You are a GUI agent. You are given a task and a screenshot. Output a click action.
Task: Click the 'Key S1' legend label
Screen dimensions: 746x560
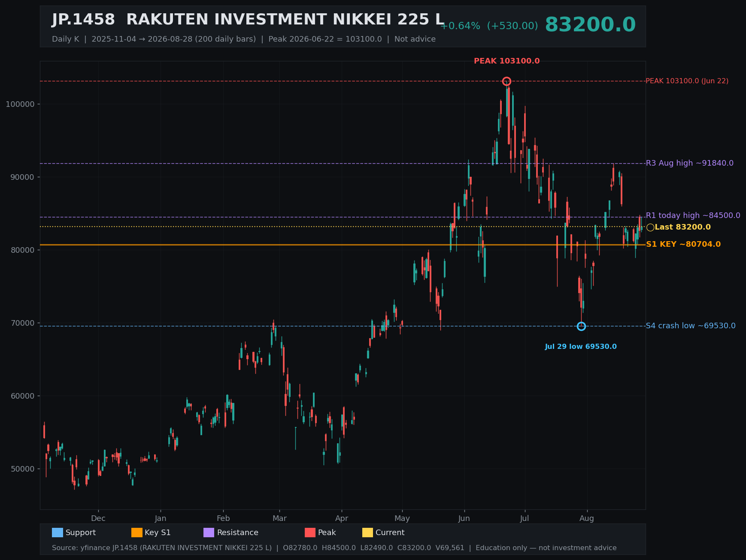coord(158,533)
